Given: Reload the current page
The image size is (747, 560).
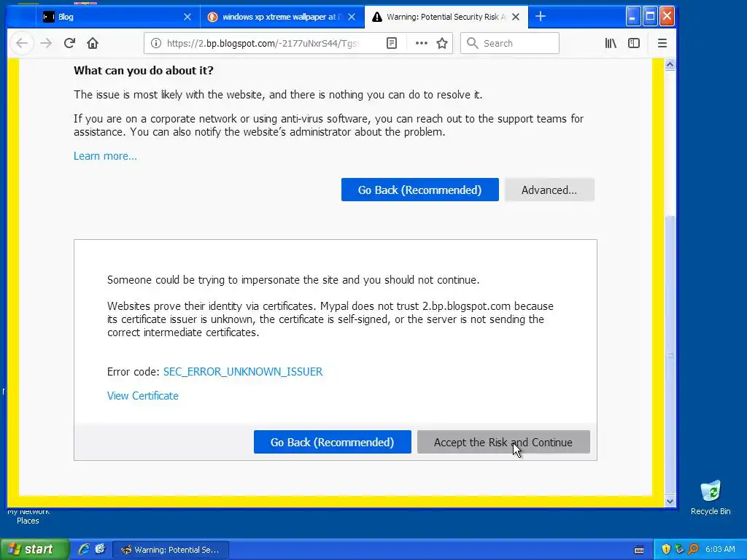Looking at the screenshot, I should pos(69,43).
